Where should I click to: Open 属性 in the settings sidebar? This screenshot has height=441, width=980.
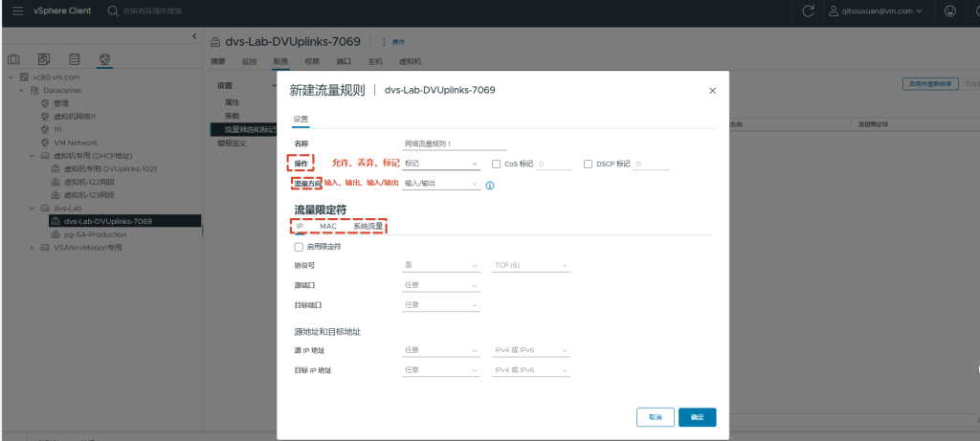pos(232,101)
